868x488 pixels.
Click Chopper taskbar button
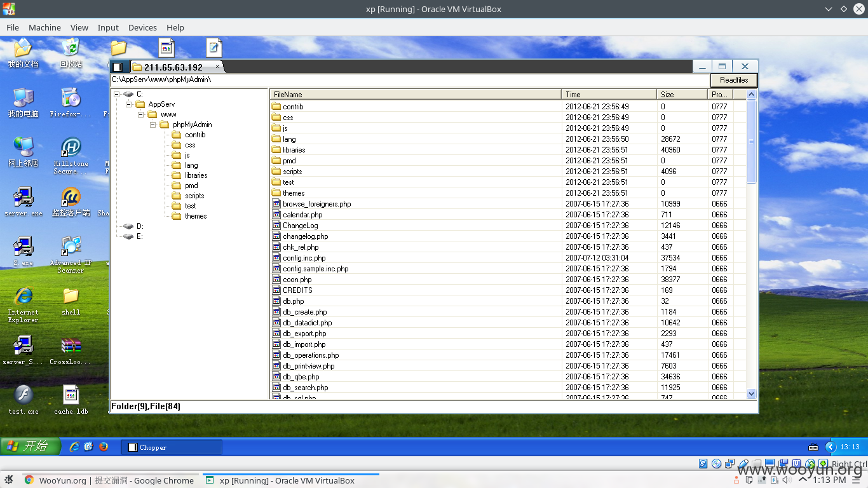click(x=172, y=447)
